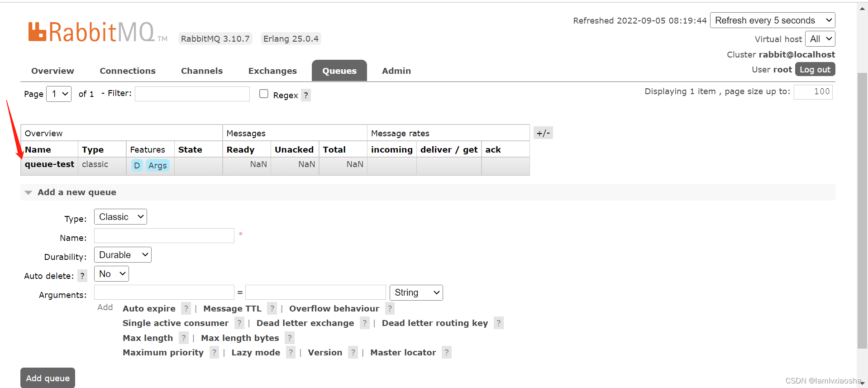868x388 pixels.
Task: Sort queues by Ready messages column
Action: (x=240, y=149)
